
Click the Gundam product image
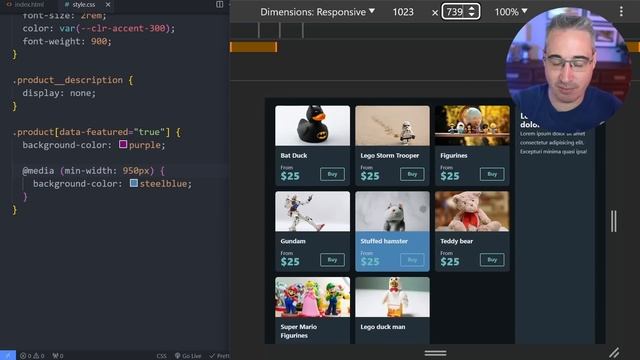(x=312, y=211)
